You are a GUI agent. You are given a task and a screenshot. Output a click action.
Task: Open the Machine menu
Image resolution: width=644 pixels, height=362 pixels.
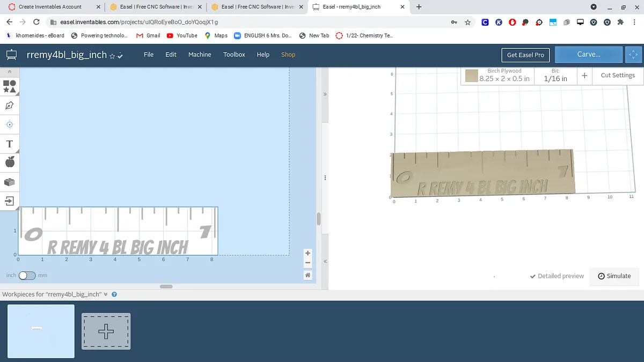point(200,55)
